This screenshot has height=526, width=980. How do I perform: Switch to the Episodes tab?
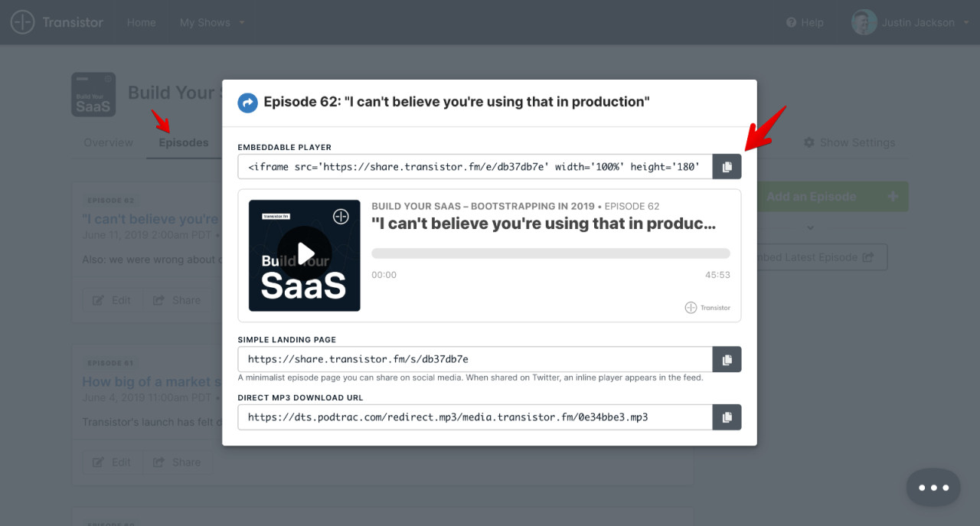tap(183, 142)
